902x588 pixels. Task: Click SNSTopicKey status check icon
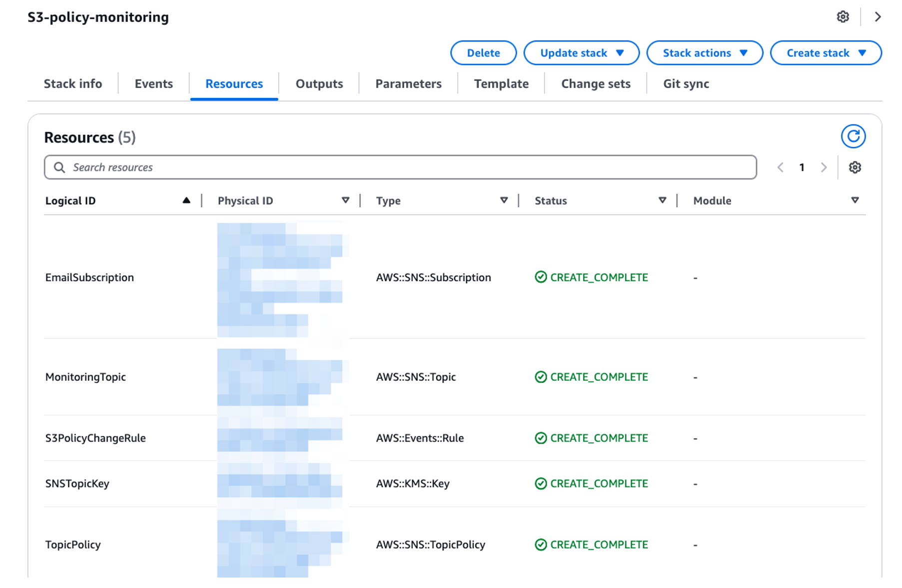pyautogui.click(x=541, y=484)
